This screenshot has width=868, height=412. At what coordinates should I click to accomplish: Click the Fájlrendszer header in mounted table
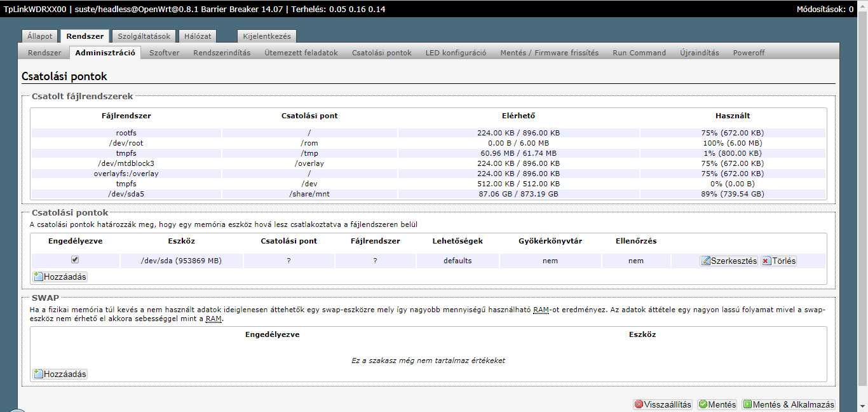(126, 116)
